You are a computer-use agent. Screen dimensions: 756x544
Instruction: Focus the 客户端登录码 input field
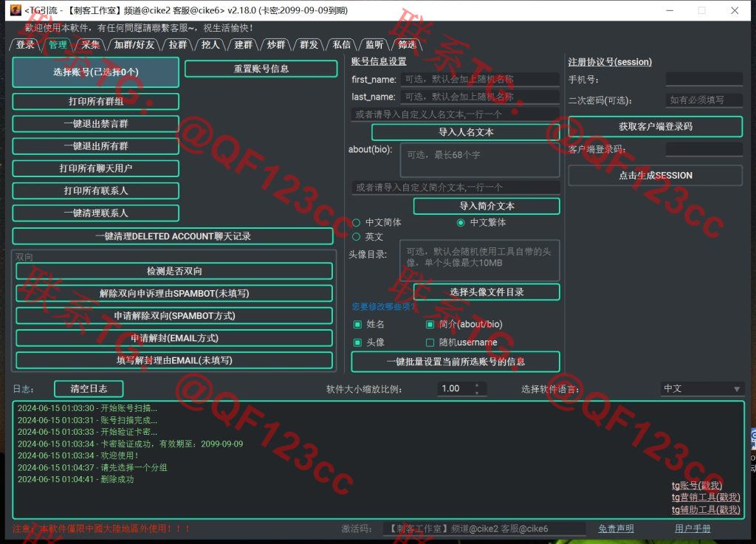pyautogui.click(x=704, y=149)
